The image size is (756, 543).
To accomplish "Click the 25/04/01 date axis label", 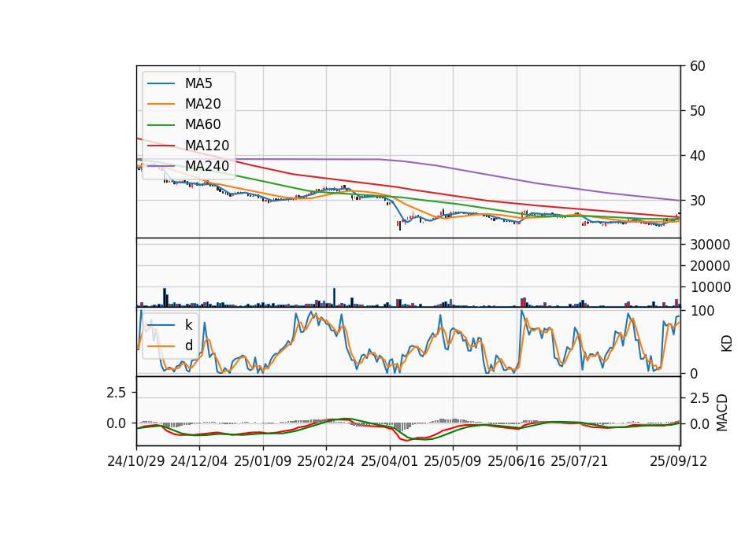I will (x=390, y=461).
